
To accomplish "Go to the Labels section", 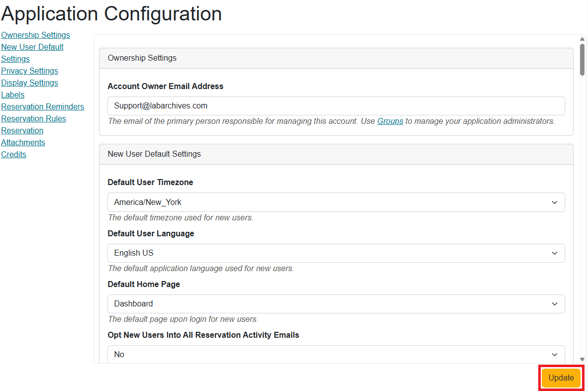I will [12, 95].
